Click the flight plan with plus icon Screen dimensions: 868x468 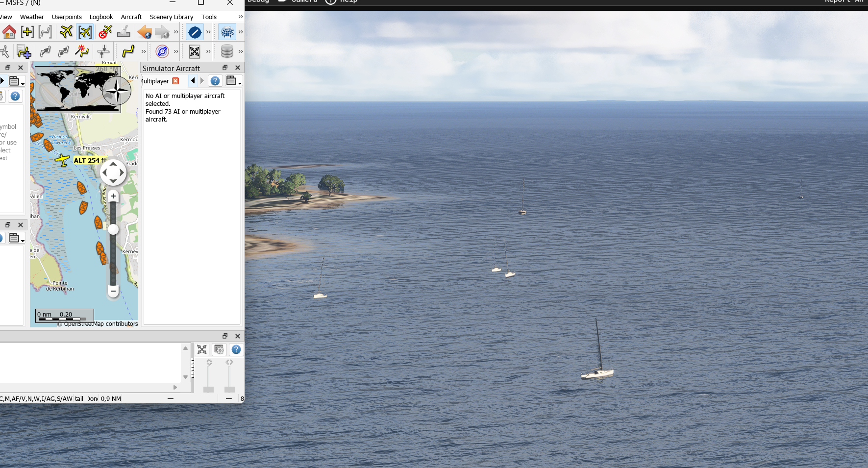(24, 51)
